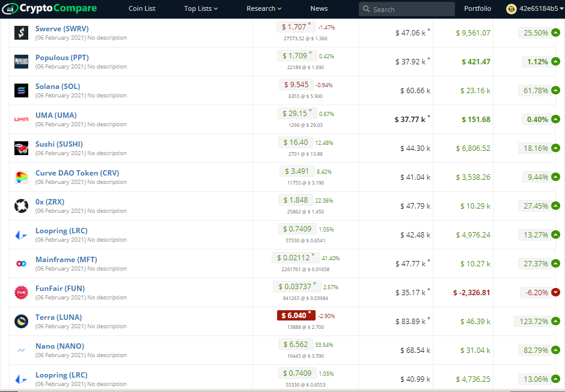Click the green up arrow in the 0x row
The width and height of the screenshot is (565, 392).
coord(555,206)
